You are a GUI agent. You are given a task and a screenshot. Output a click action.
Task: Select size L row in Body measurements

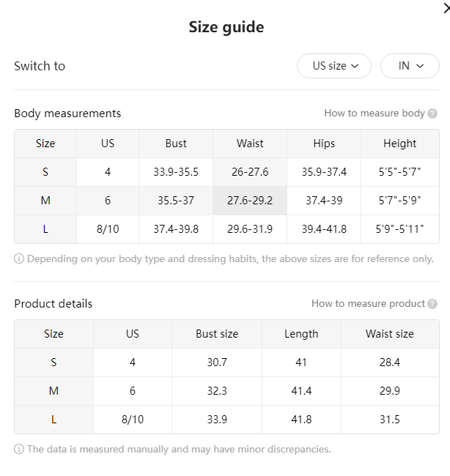(226, 229)
